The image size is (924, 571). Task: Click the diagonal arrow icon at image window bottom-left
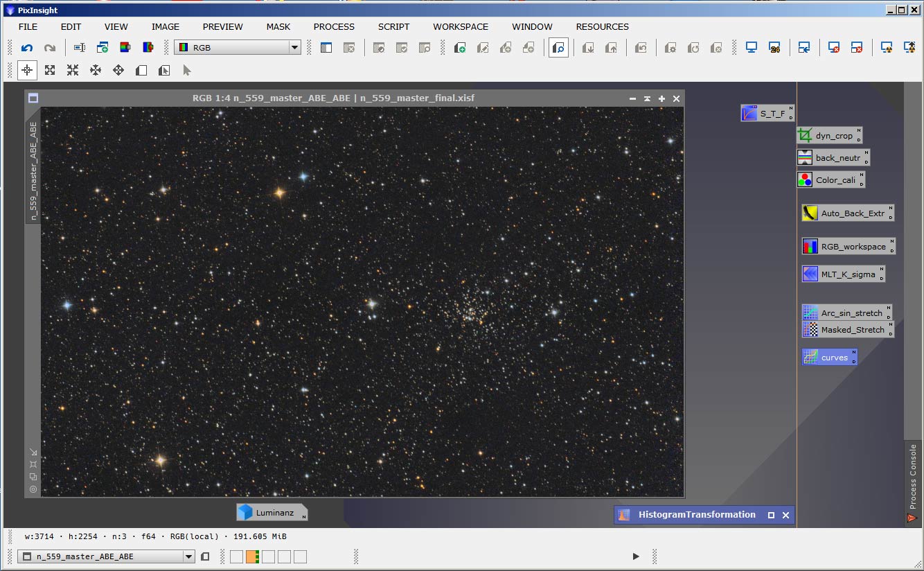(x=33, y=453)
